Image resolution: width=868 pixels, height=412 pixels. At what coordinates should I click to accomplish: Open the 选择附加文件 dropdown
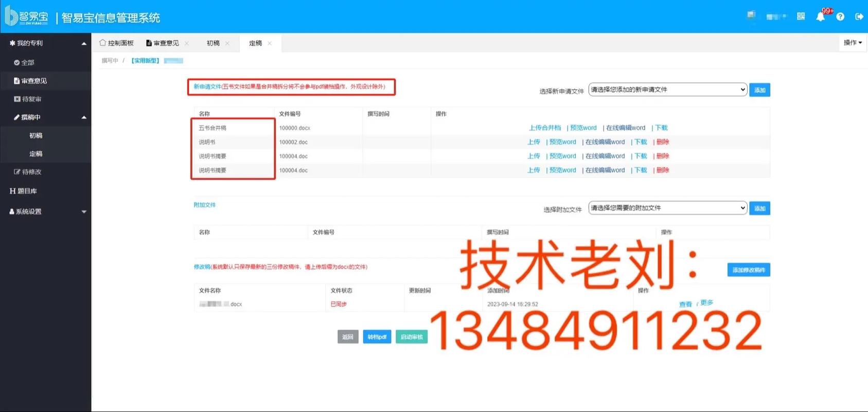click(x=667, y=208)
